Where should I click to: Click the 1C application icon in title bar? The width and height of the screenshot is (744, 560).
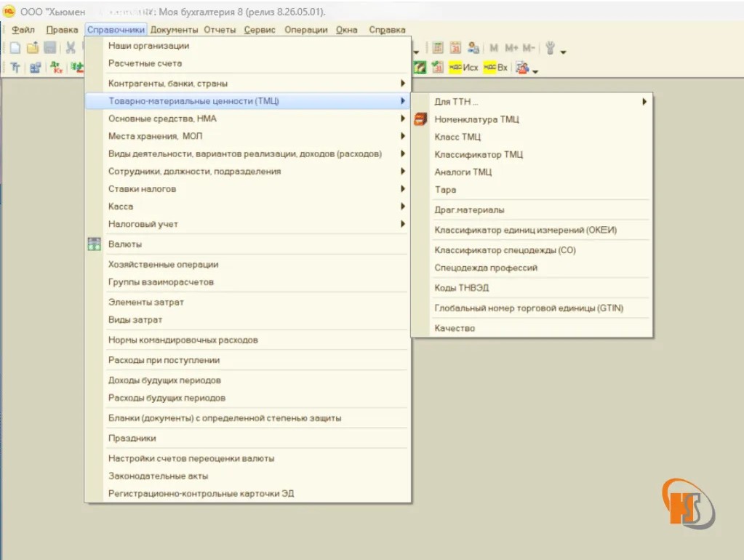click(x=9, y=11)
